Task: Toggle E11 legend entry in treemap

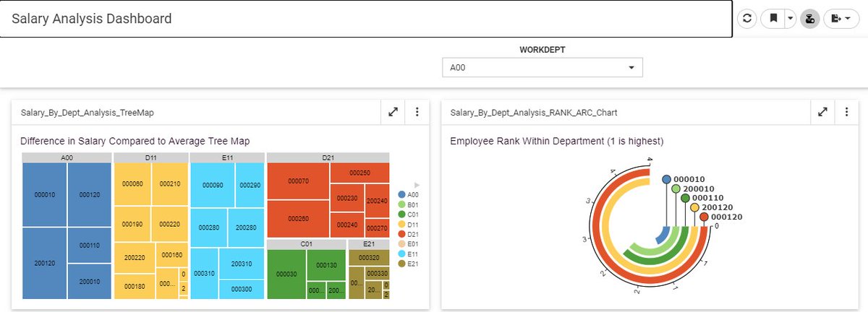Action: tap(409, 254)
